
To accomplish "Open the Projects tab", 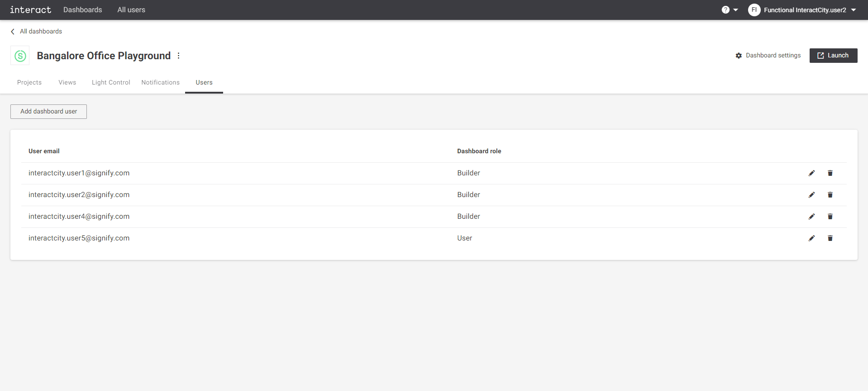I will [x=29, y=82].
